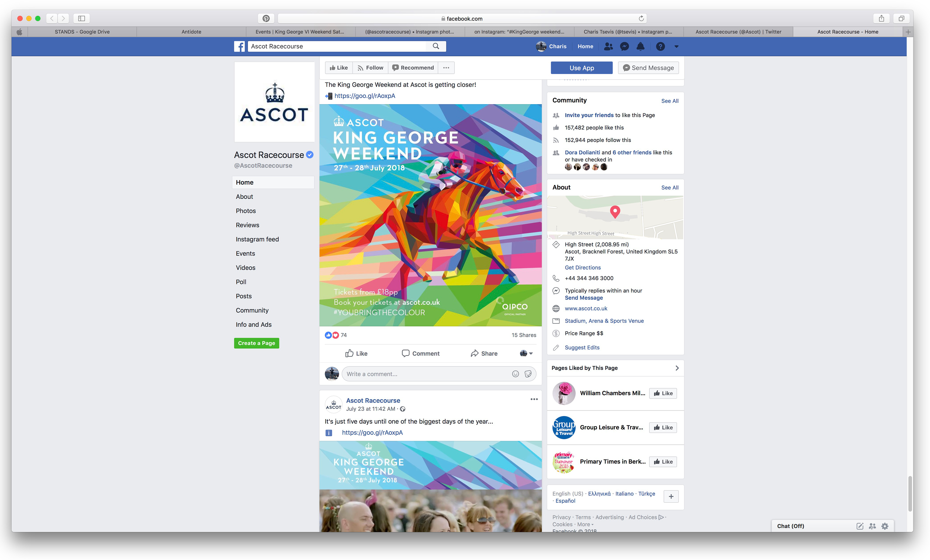Click Get Directions link

coord(582,267)
